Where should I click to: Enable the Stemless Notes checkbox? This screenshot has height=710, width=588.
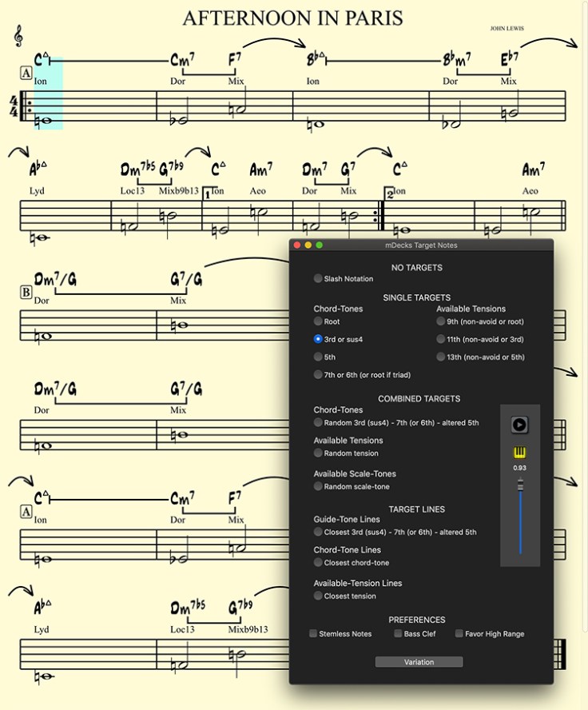coord(314,634)
